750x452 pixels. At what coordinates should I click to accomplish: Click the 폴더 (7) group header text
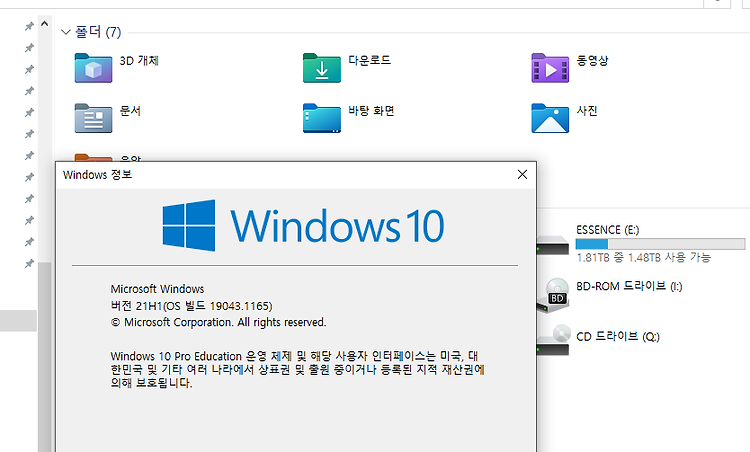coord(98,32)
